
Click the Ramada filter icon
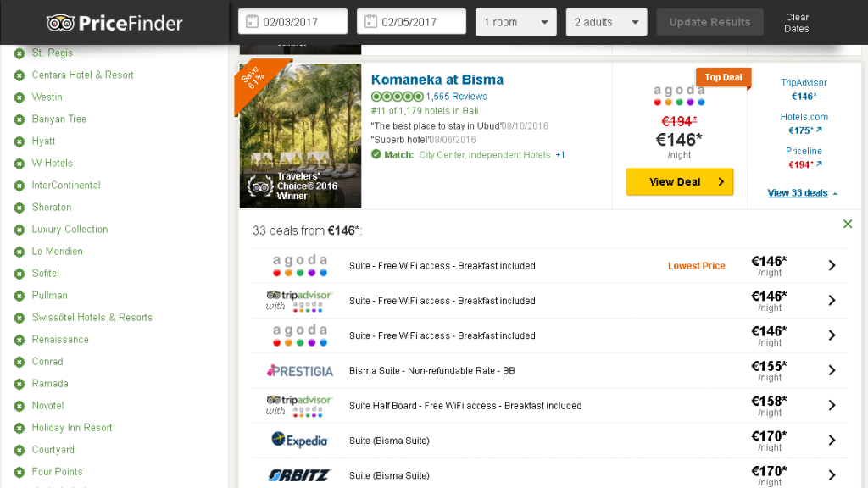pyautogui.click(x=19, y=384)
